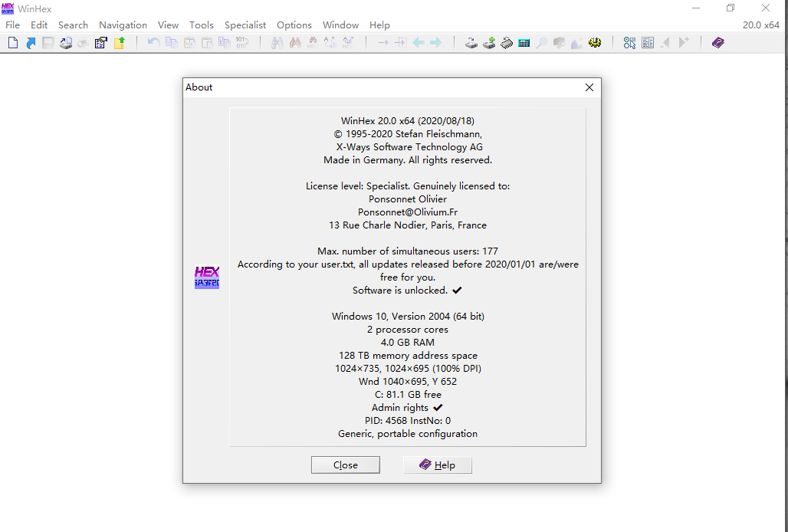Click the yellow gear Options icon

pos(595,43)
